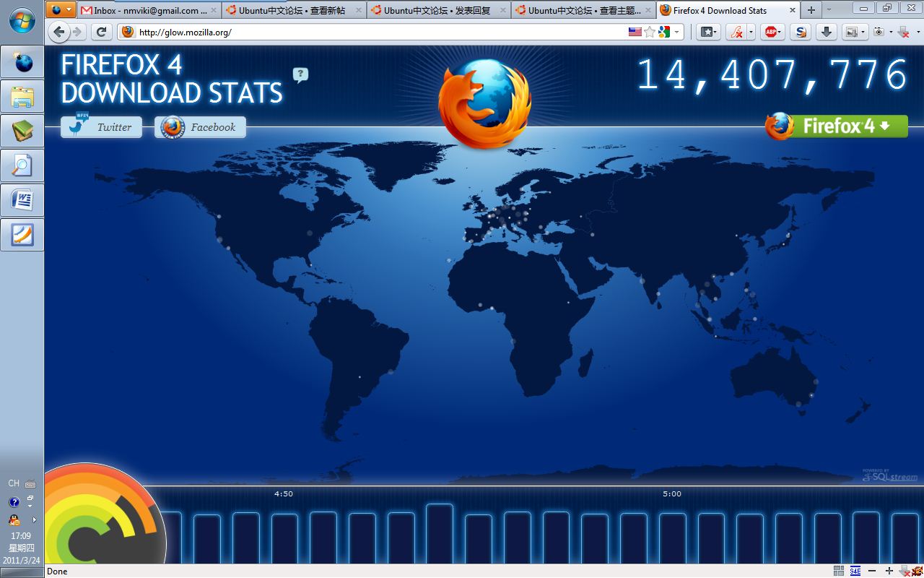Viewport: 924px width, 578px height.
Task: Open the orange swoosh taskbar application
Action: (x=22, y=235)
